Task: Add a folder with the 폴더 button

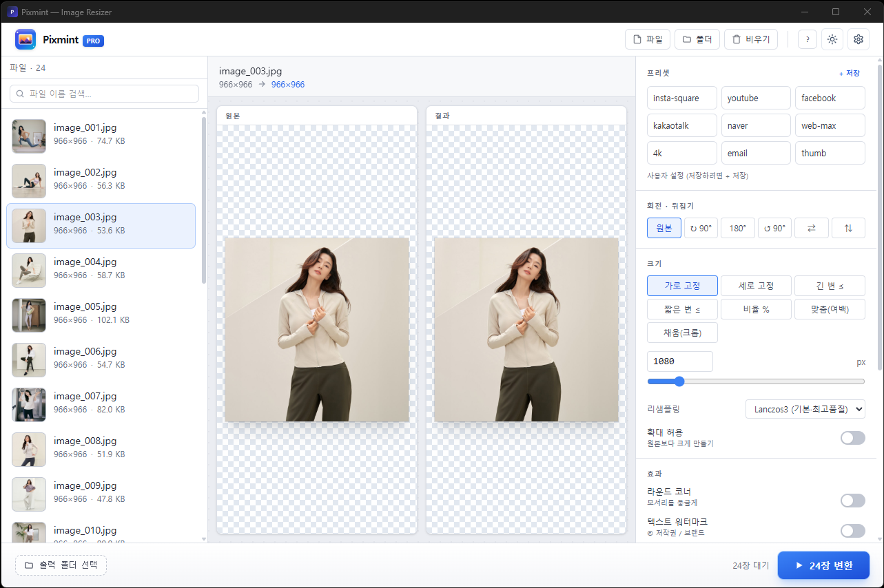Action: (x=697, y=40)
